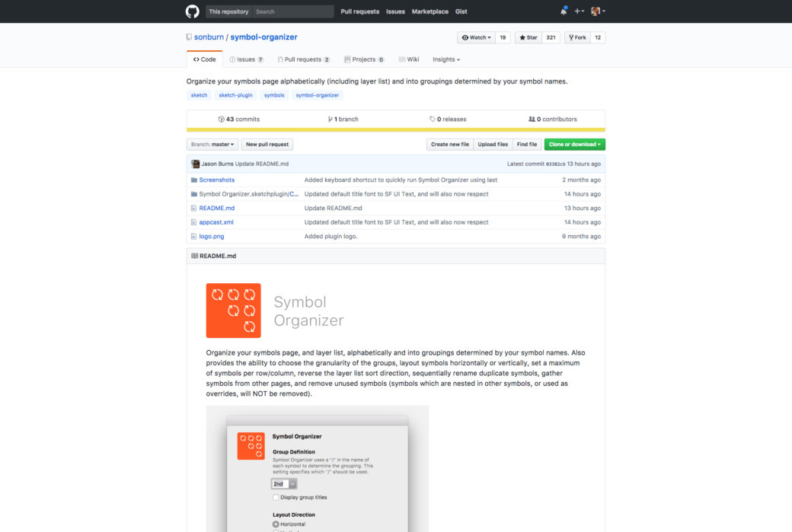Viewport: 792px width, 532px height.
Task: Click the GitHub Octocat logo
Action: click(193, 11)
